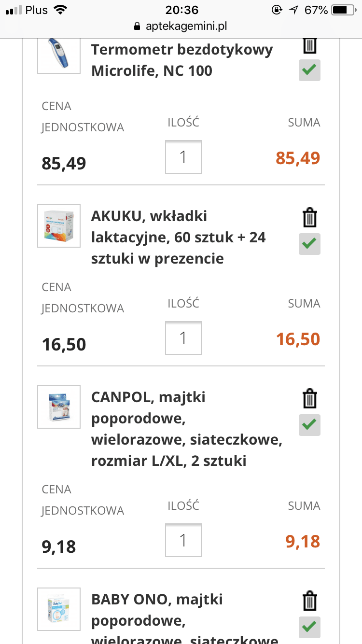The width and height of the screenshot is (362, 644).
Task: Open AKUKU wkładki laktacyjne product page
Action: pos(179,237)
